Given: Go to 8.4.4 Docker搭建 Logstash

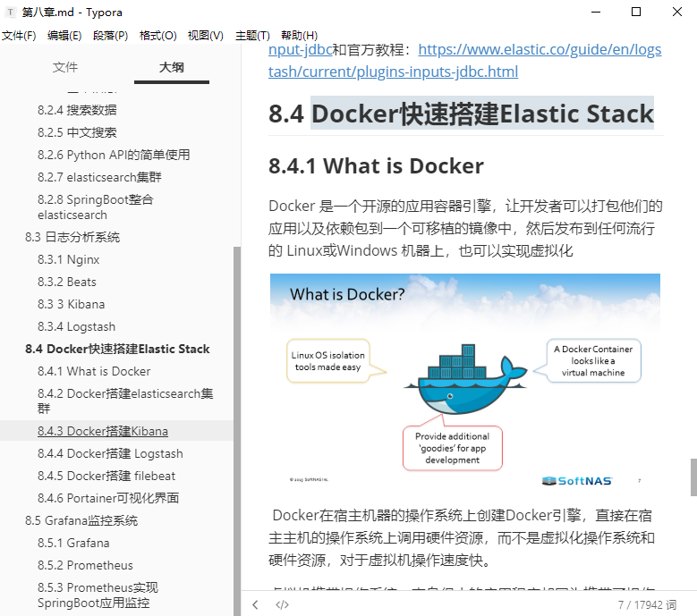Looking at the screenshot, I should click(110, 453).
